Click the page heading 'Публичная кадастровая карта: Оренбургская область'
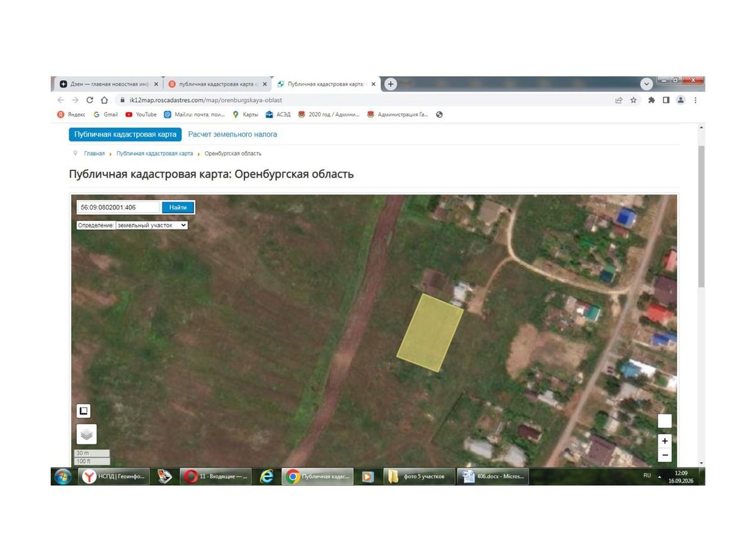Image resolution: width=756 pixels, height=535 pixels. 211,174
